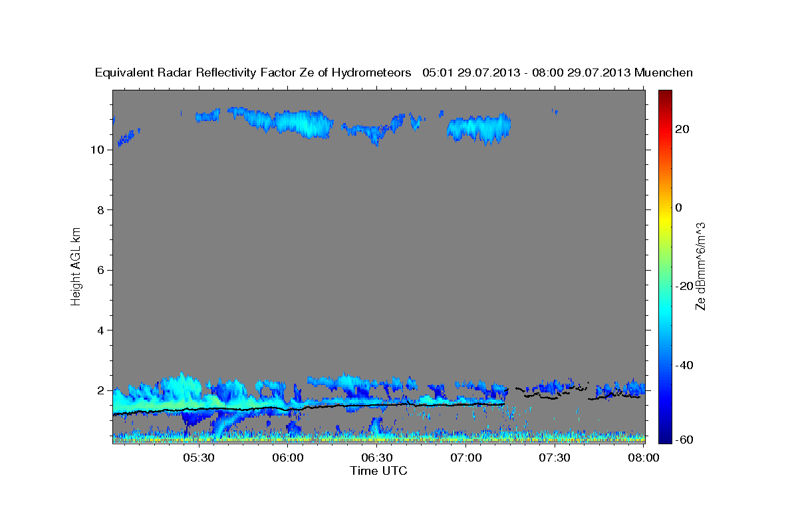The image size is (798, 532).
Task: Click the high cloud patch near 07:00
Action: tap(479, 128)
